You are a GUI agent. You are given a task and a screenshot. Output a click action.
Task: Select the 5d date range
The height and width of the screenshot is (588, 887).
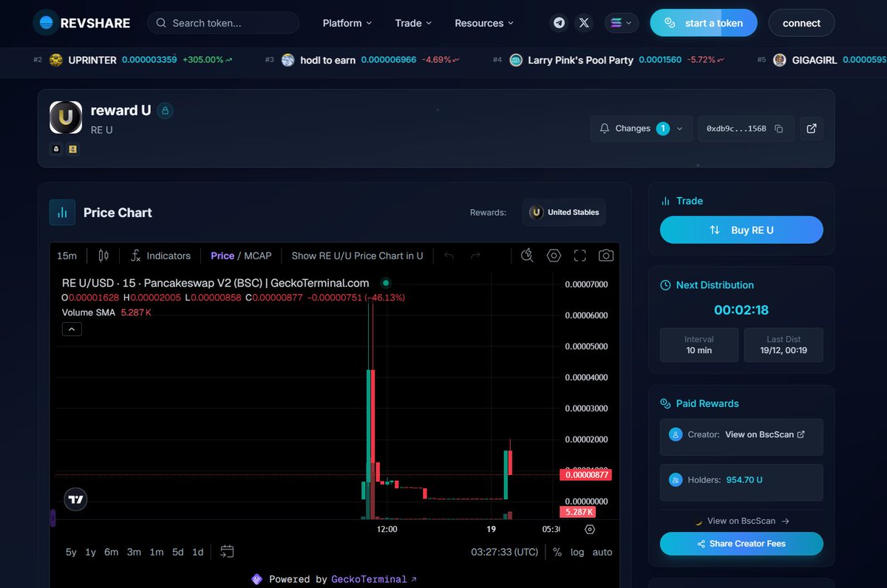[x=178, y=552]
